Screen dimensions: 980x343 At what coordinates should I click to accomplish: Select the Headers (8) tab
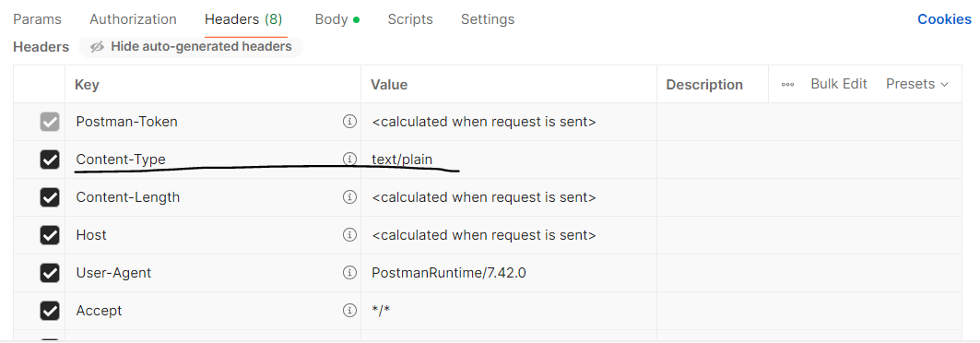click(x=243, y=19)
